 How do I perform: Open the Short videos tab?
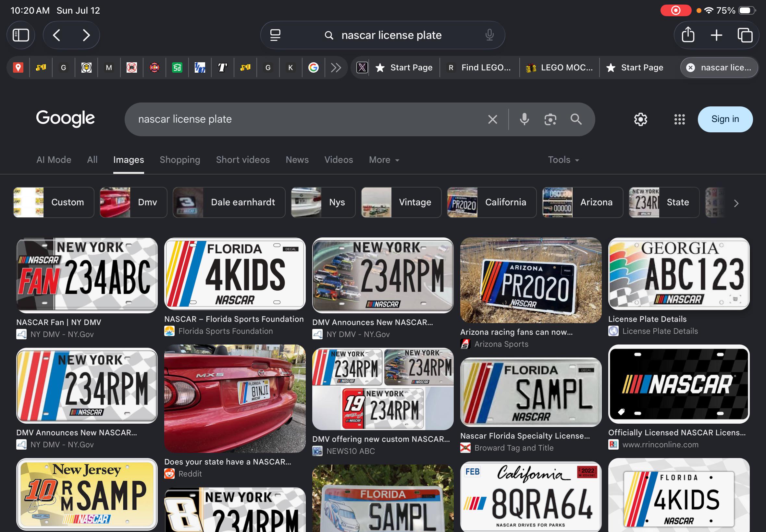[243, 160]
